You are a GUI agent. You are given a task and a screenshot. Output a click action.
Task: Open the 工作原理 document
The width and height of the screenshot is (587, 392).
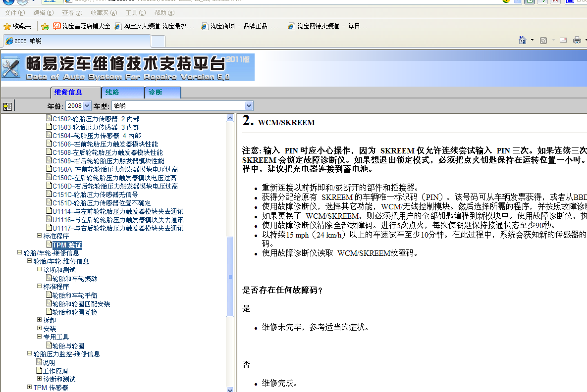point(52,371)
